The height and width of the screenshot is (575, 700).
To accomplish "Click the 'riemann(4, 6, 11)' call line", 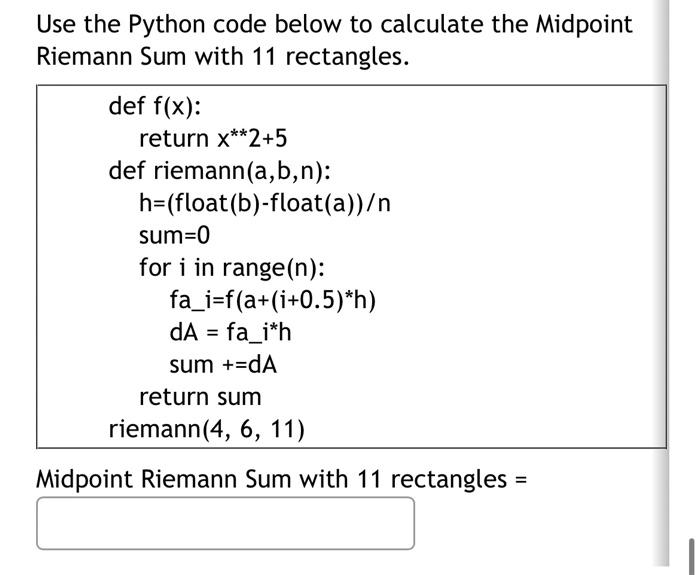I will [x=207, y=429].
